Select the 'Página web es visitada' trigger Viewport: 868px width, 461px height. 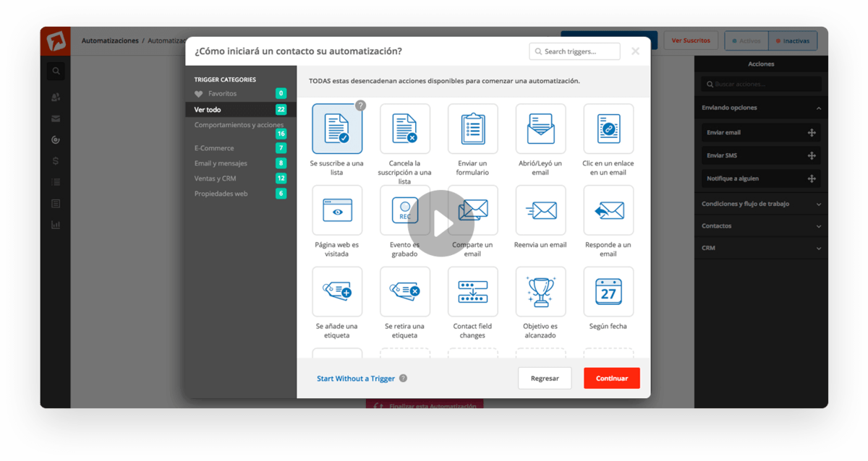[337, 210]
